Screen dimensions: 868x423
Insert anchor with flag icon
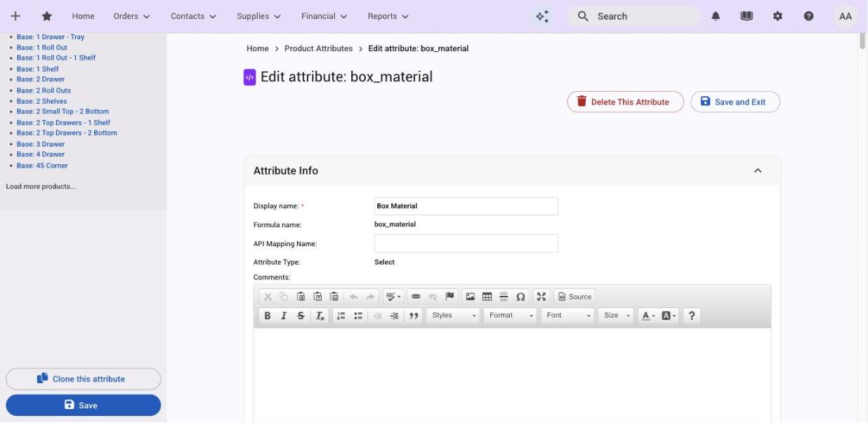(x=449, y=297)
